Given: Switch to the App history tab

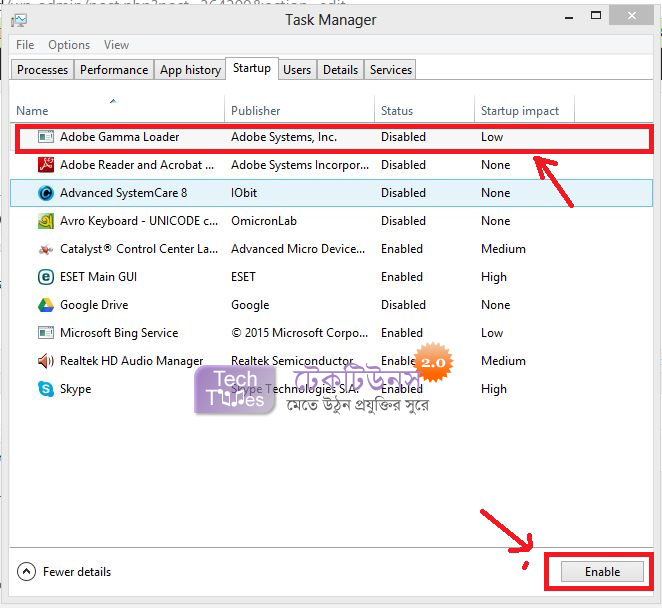Looking at the screenshot, I should [x=190, y=70].
